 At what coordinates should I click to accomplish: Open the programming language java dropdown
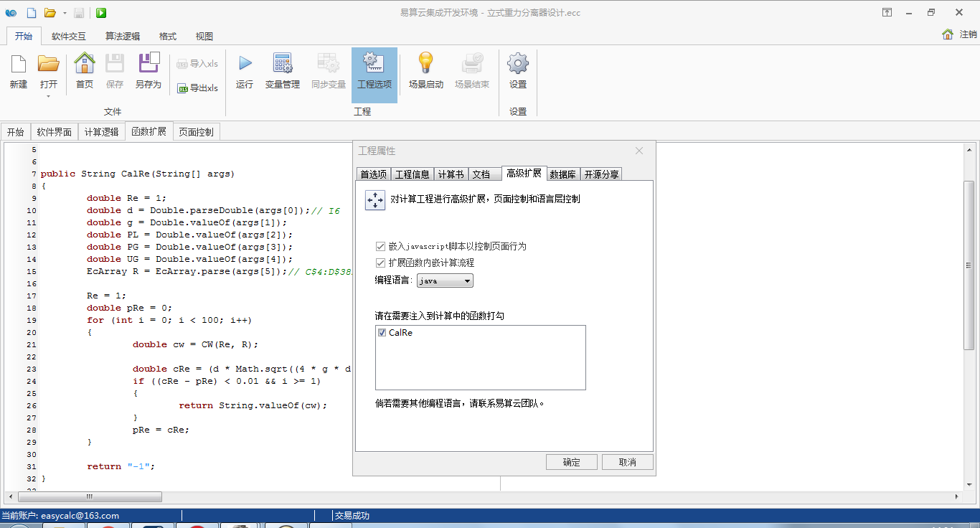[x=445, y=281]
